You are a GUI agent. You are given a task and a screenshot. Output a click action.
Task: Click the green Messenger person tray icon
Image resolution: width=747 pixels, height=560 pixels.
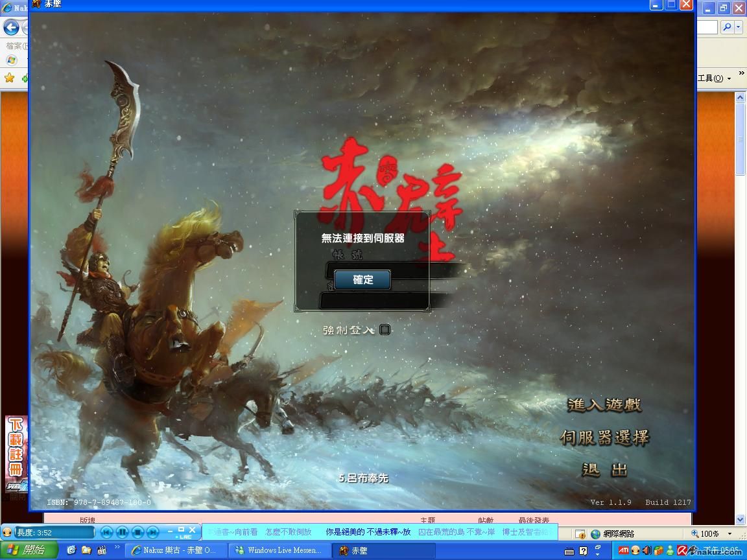pos(670,551)
